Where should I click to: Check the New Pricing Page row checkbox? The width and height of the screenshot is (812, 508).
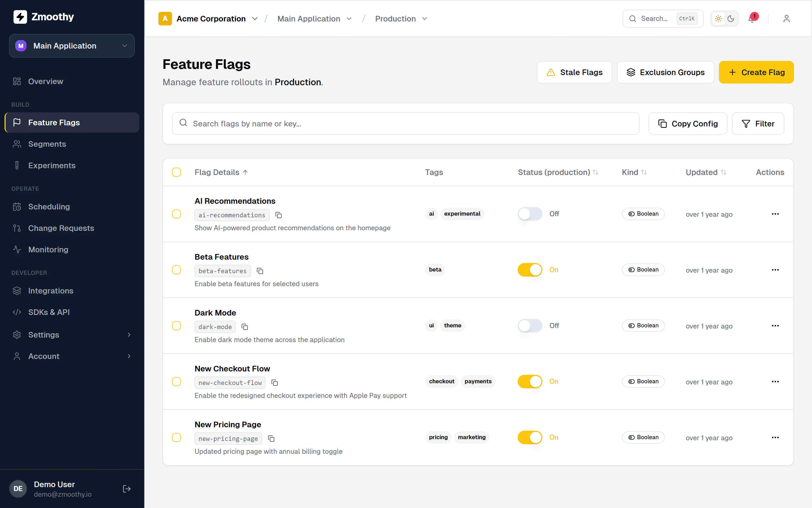click(176, 437)
